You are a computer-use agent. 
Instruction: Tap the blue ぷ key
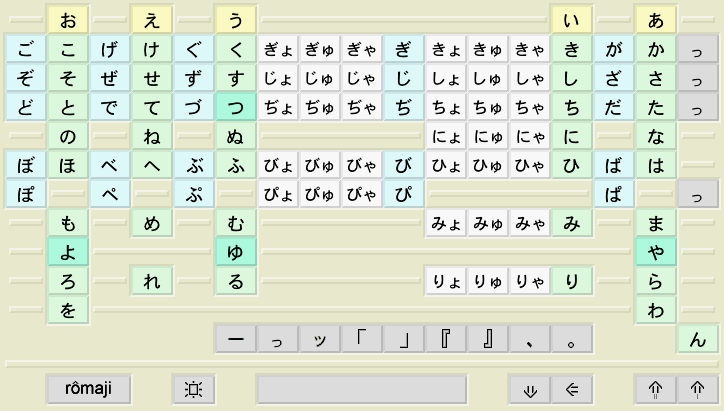193,194
